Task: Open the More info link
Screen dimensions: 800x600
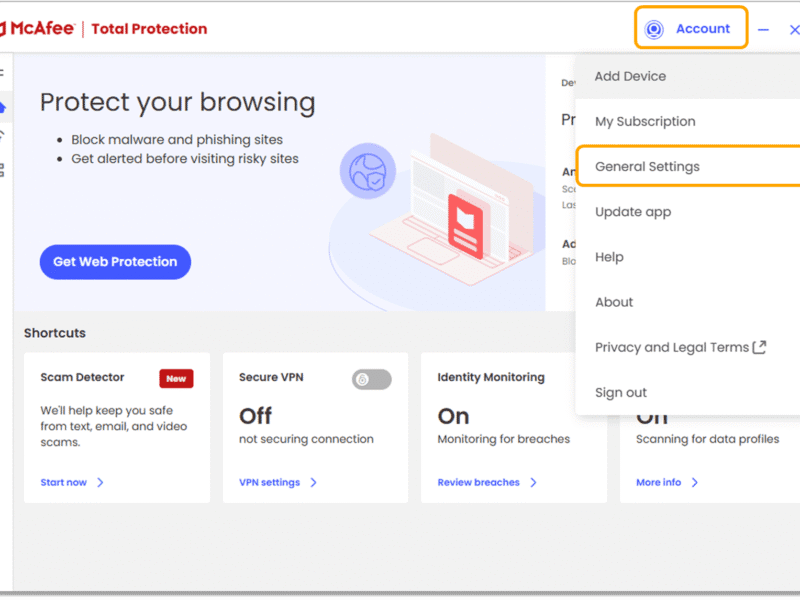Action: (x=658, y=482)
